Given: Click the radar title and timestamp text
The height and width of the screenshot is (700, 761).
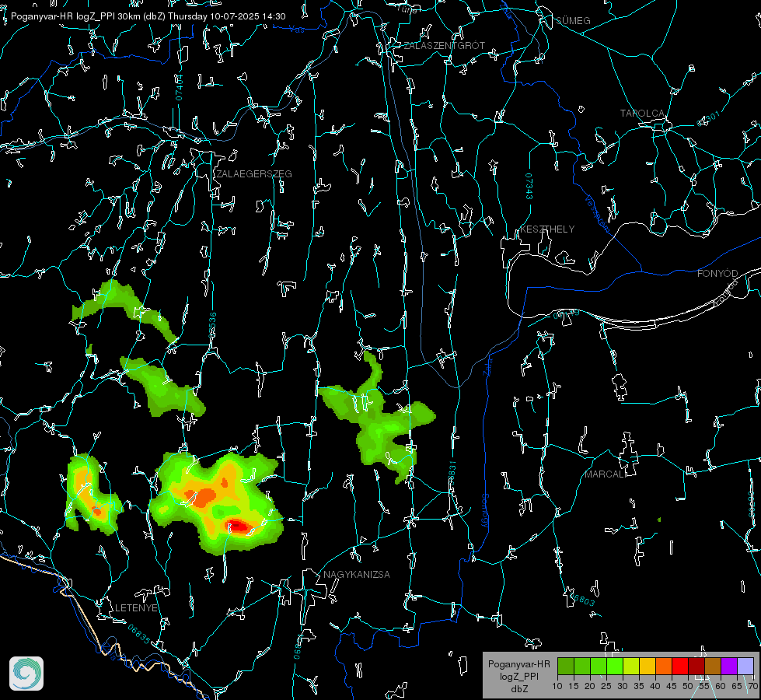Looking at the screenshot, I should click(x=148, y=16).
